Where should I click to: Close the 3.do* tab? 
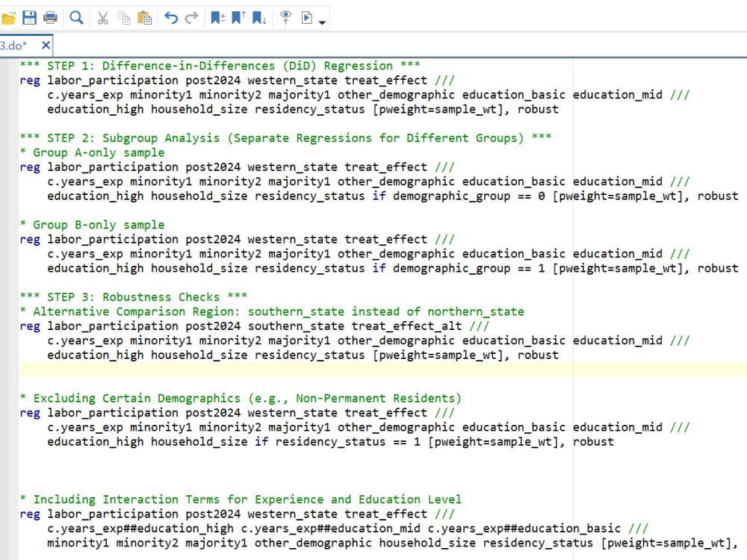point(46,46)
